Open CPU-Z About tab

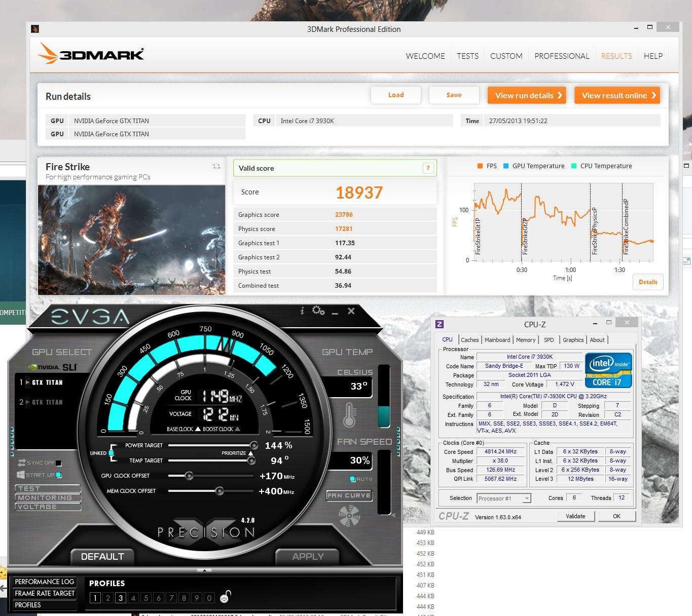tap(597, 340)
